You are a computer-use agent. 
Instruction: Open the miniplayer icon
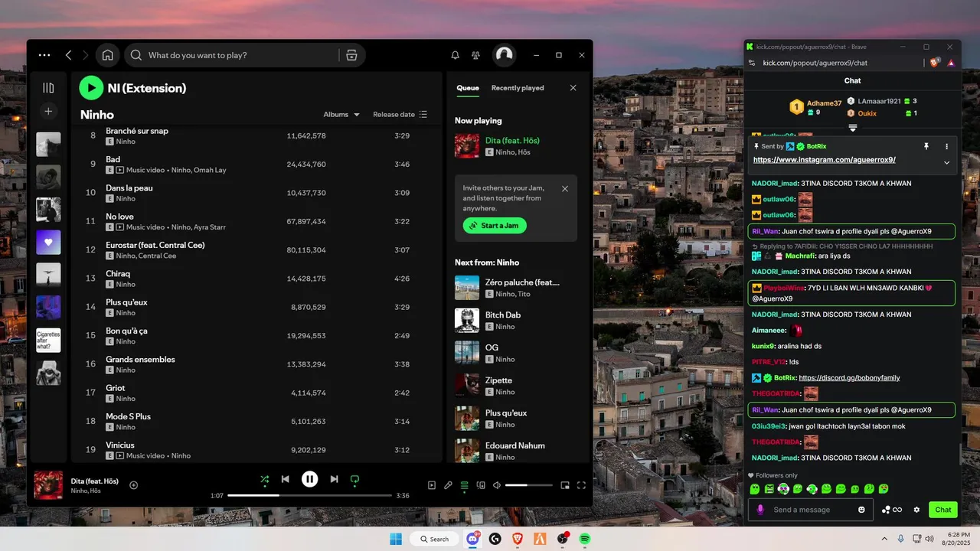(565, 485)
